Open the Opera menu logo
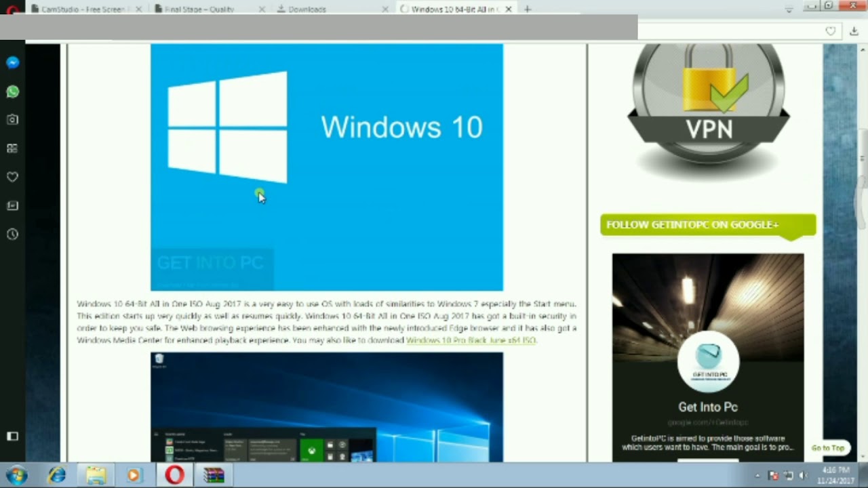Viewport: 868px width, 488px height. click(12, 9)
